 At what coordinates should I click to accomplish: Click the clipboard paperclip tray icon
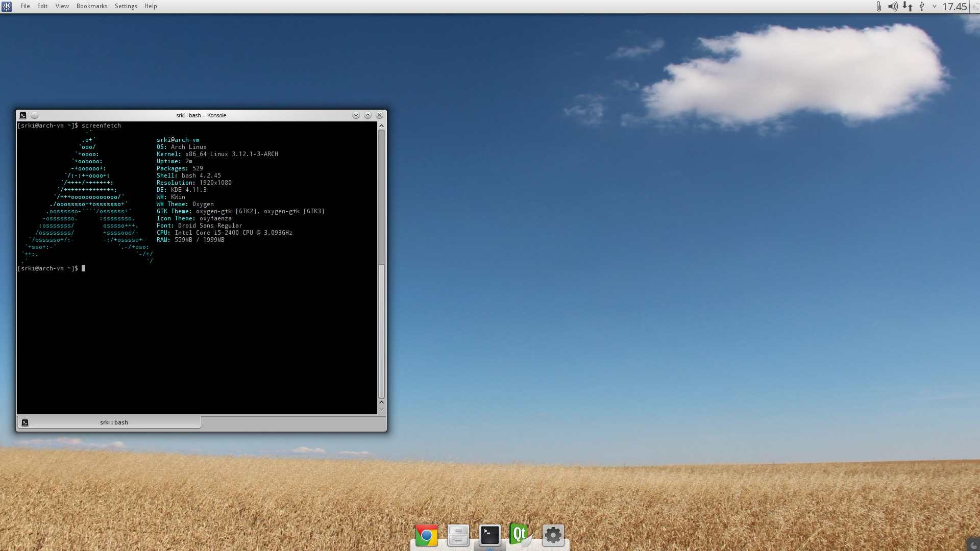point(878,7)
